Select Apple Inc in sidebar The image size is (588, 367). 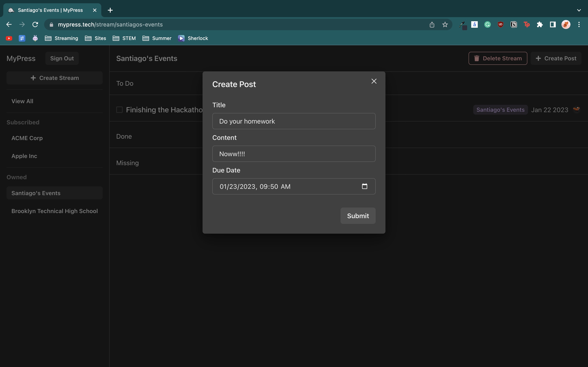pos(24,156)
